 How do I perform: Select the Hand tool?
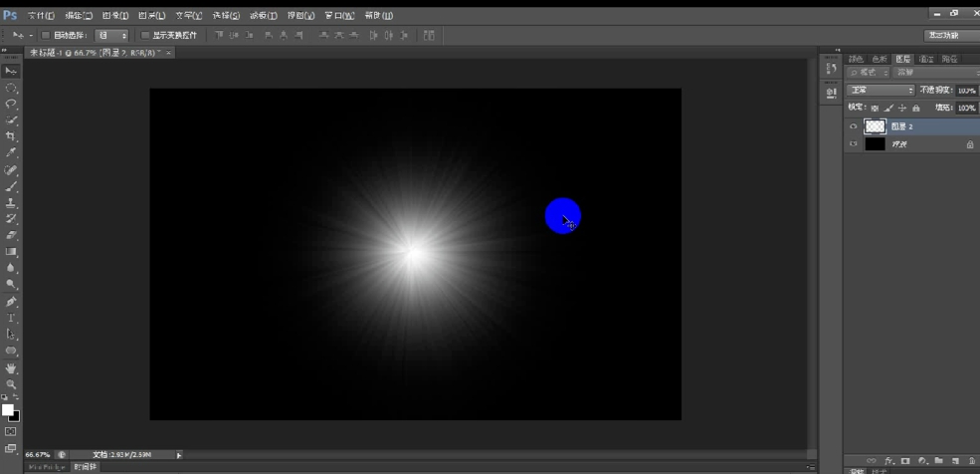[11, 367]
